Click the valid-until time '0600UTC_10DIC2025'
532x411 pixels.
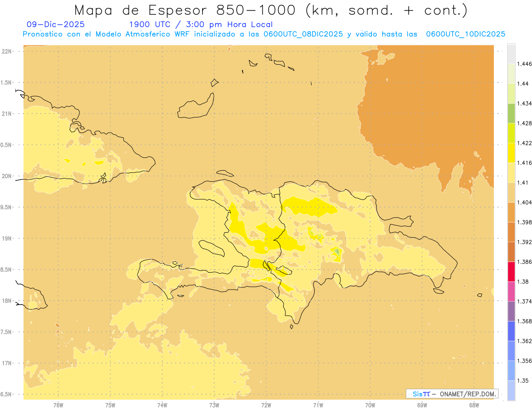click(x=465, y=34)
